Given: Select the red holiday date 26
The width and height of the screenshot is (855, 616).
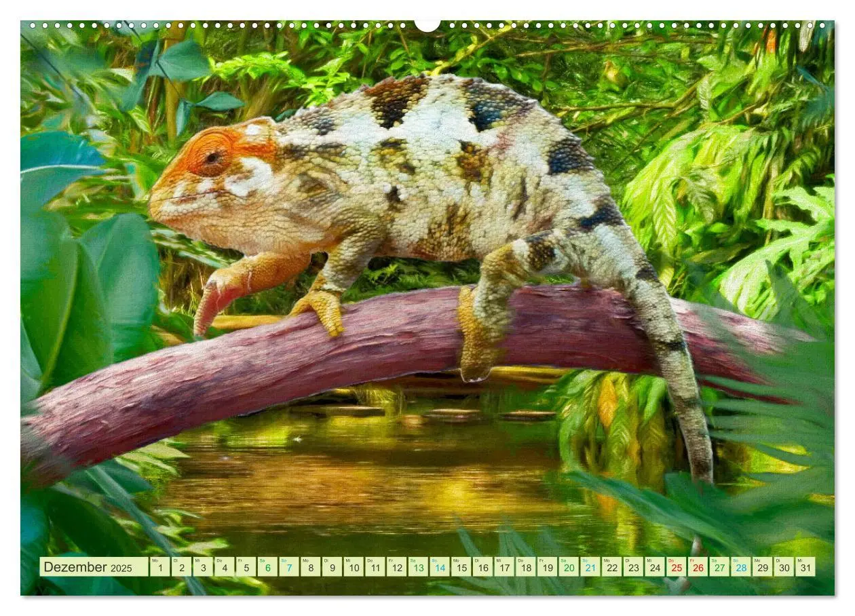Looking at the screenshot, I should [698, 567].
